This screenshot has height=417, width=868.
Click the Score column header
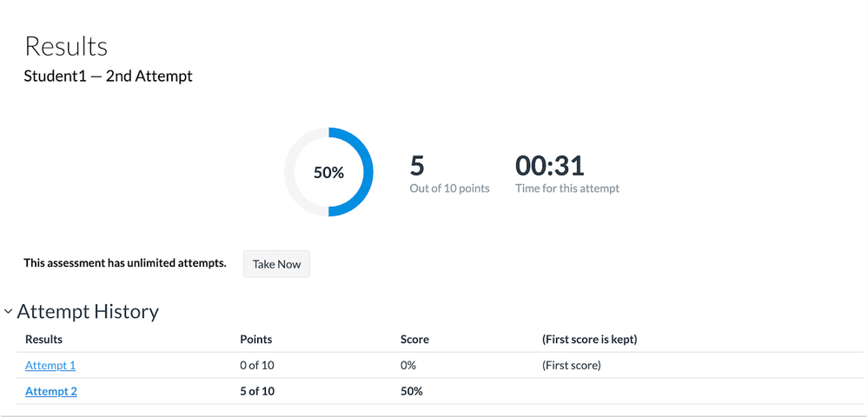coord(414,339)
